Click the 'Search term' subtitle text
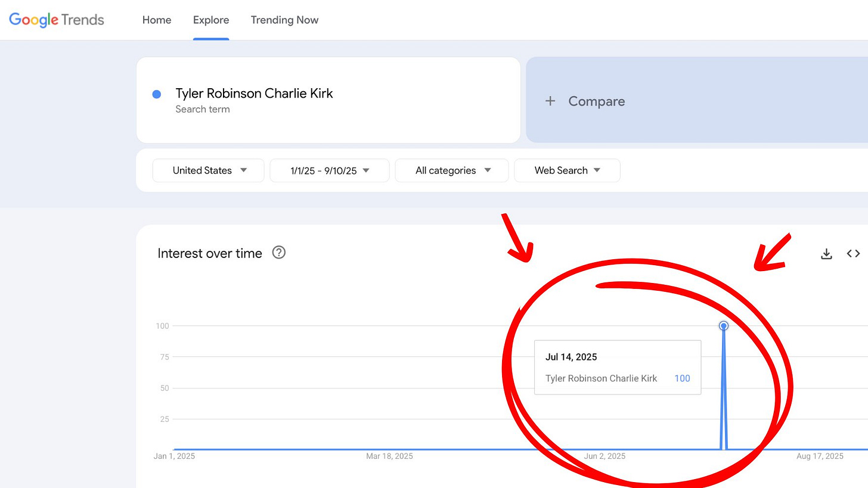The height and width of the screenshot is (488, 868). pos(203,109)
